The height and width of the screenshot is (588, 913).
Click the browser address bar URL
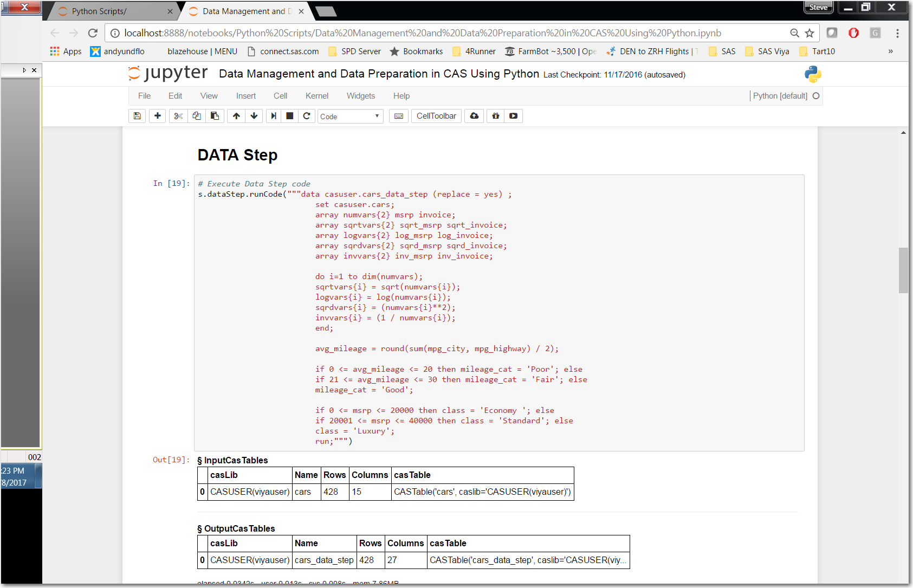point(423,33)
